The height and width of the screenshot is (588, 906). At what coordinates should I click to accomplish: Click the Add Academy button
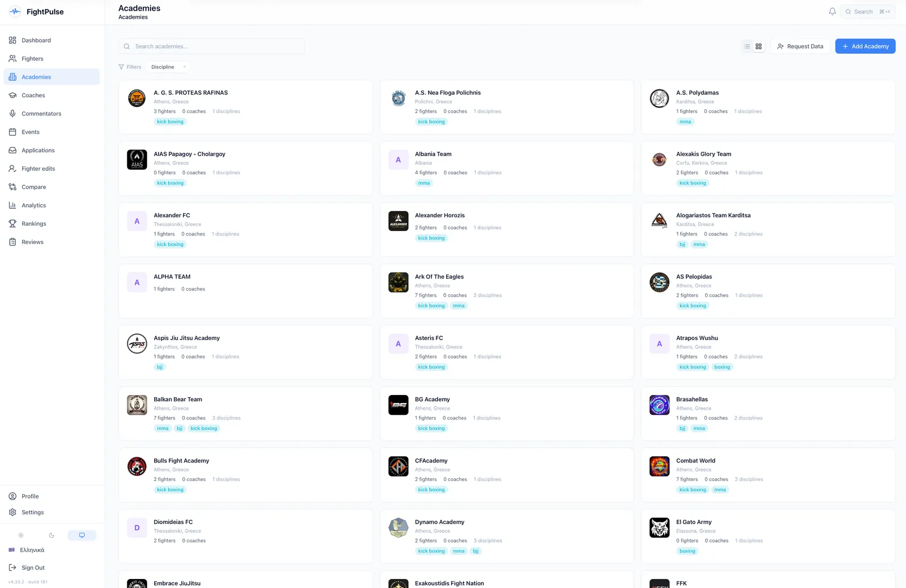pyautogui.click(x=865, y=46)
